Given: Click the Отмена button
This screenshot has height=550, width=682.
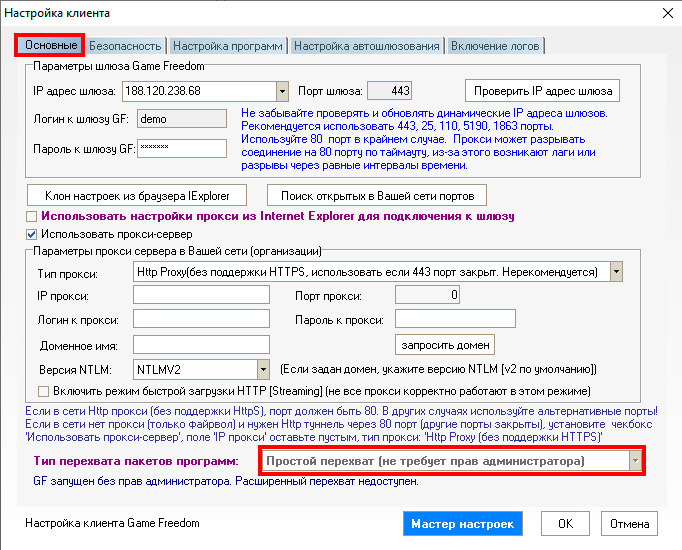Looking at the screenshot, I should tap(629, 524).
